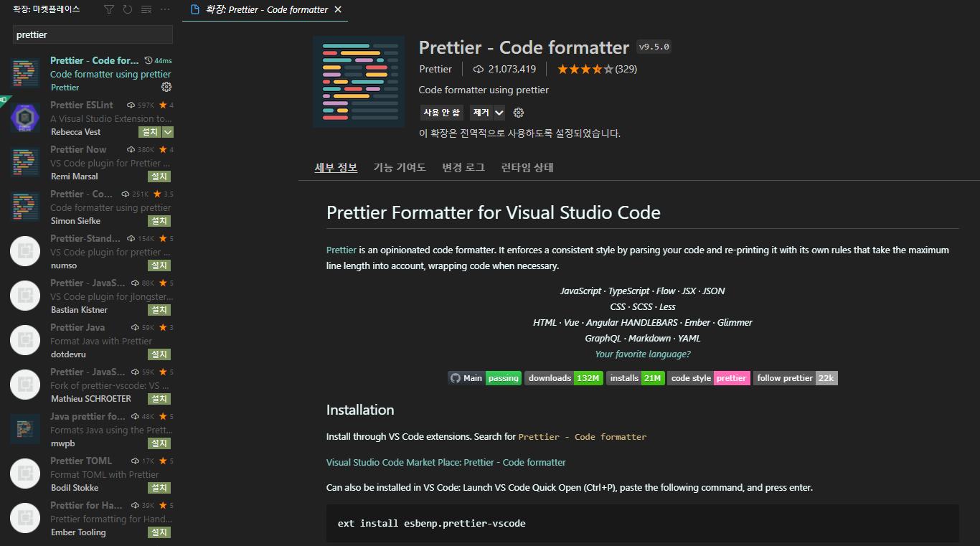Open the Prettier link in the description
980x546 pixels.
point(341,250)
